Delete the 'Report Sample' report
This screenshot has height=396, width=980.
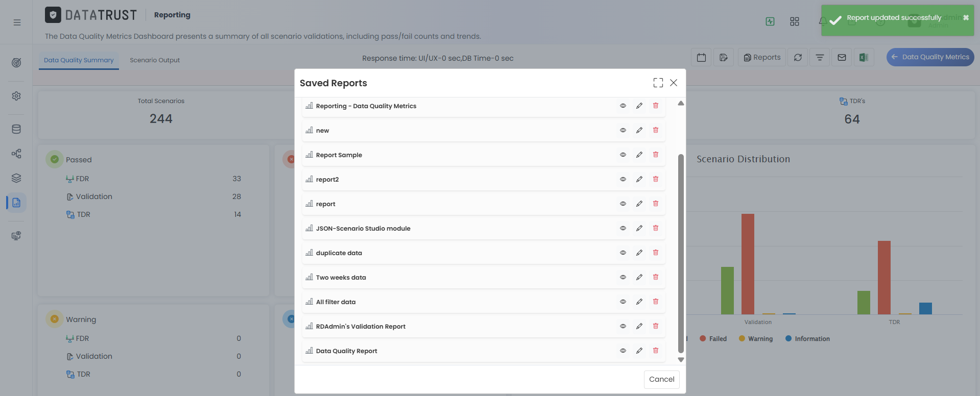pyautogui.click(x=656, y=155)
